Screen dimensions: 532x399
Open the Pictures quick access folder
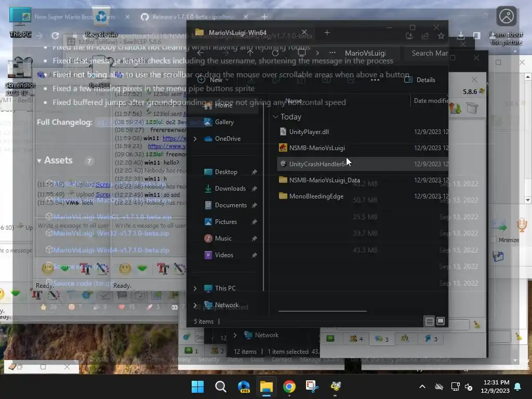(225, 221)
